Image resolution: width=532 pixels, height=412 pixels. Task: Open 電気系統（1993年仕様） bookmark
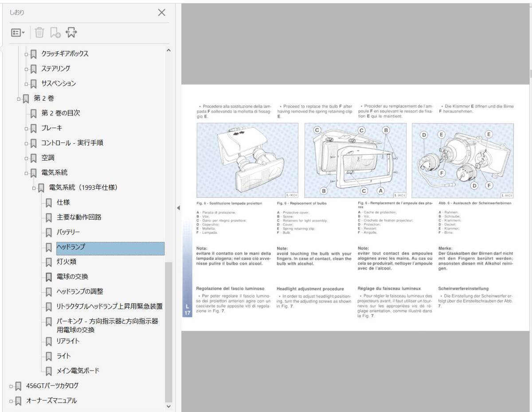[x=83, y=188]
